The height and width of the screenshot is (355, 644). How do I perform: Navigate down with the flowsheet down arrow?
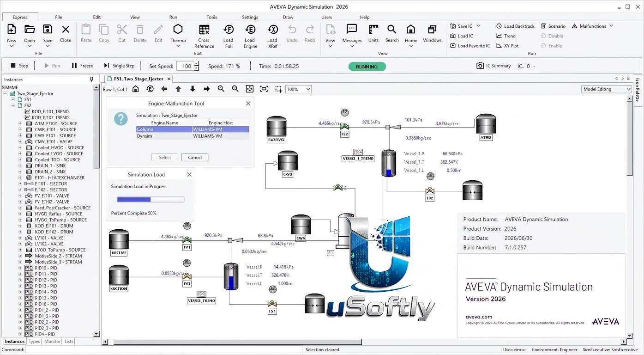click(x=193, y=89)
